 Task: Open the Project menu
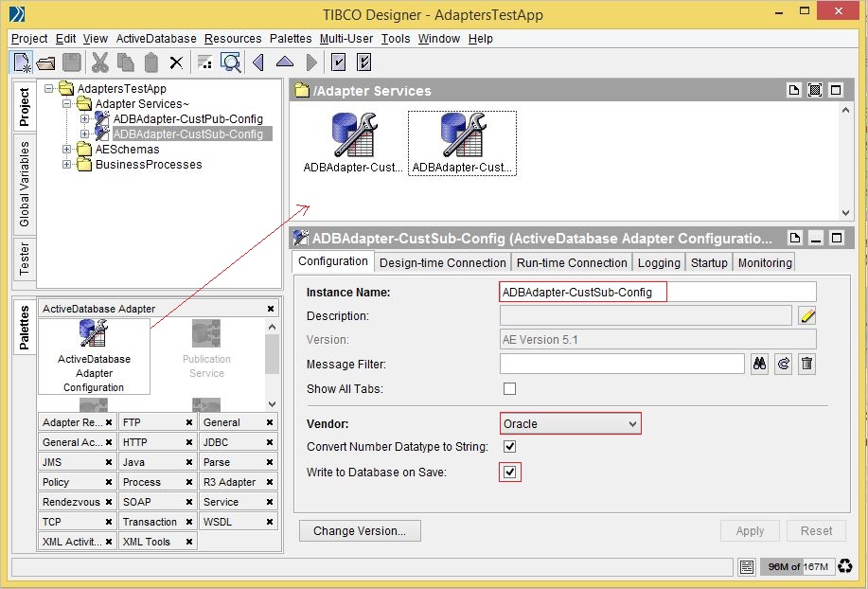[29, 39]
